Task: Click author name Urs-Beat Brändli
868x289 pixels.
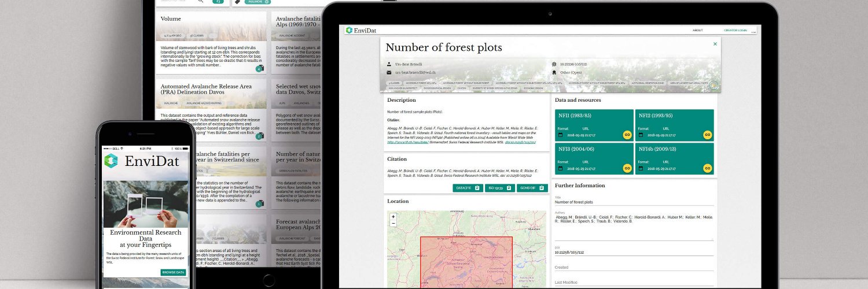Action: tap(409, 64)
